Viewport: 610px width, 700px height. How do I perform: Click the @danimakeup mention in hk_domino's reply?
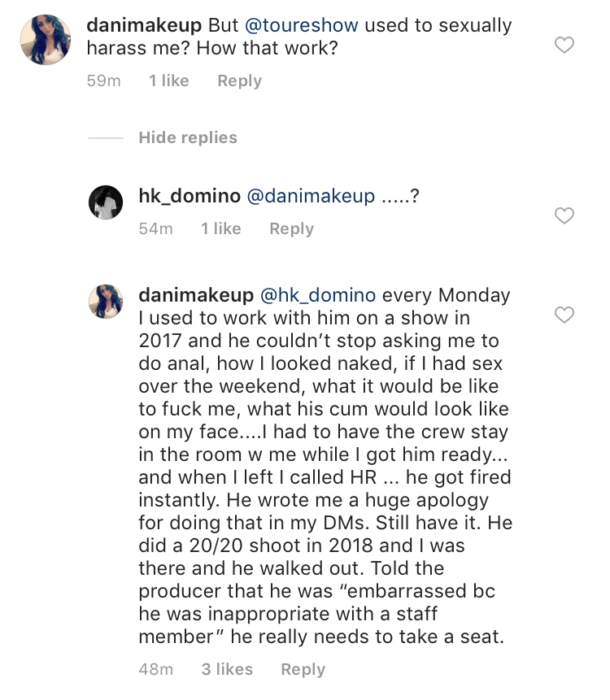click(x=310, y=196)
